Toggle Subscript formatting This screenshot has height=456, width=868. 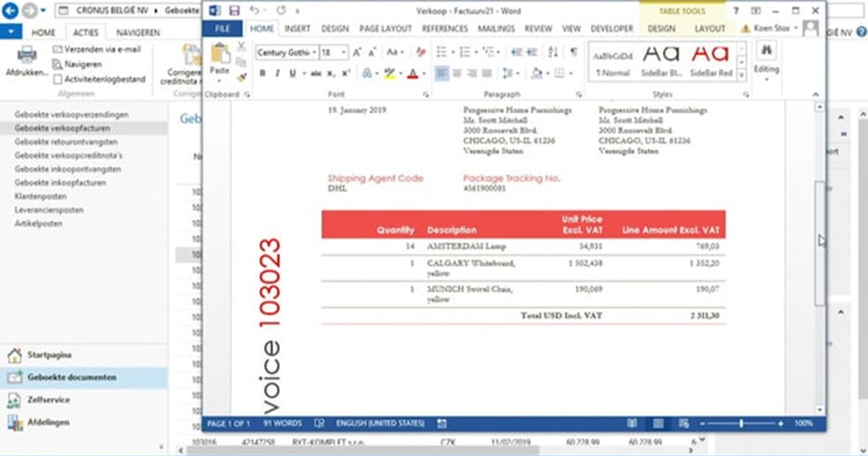click(330, 73)
